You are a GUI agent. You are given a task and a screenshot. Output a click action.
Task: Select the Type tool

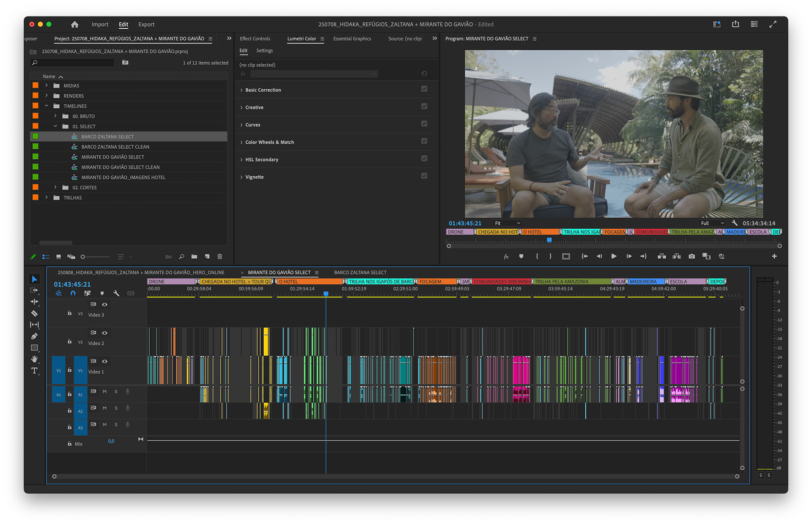click(x=35, y=371)
